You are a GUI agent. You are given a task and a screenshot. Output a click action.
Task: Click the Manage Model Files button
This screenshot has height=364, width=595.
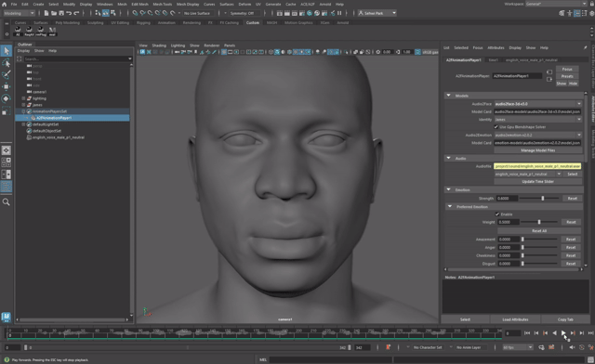(x=537, y=150)
